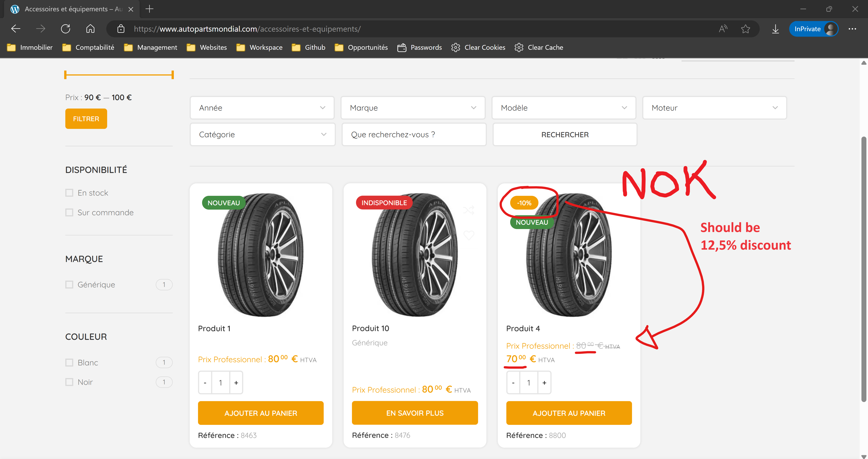Viewport: 868px width, 459px height.
Task: Expand the Modèle dropdown
Action: click(564, 108)
